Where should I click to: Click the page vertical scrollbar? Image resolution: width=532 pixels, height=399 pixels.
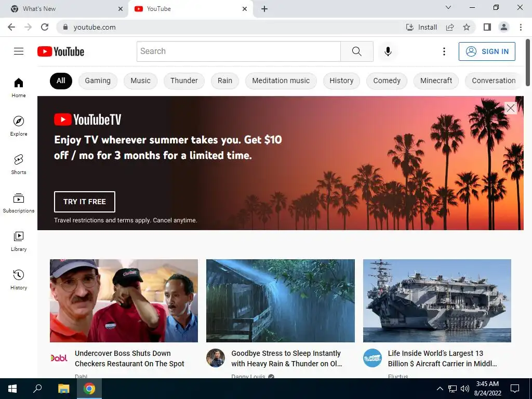click(x=528, y=63)
